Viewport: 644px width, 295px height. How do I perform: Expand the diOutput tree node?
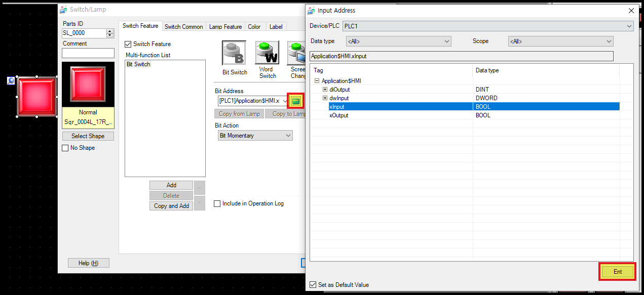point(324,89)
